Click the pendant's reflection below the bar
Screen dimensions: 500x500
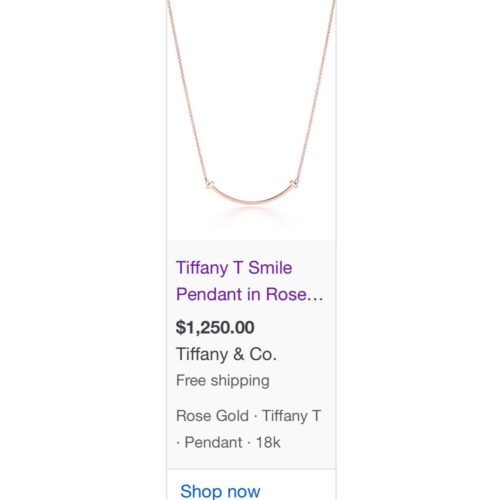tap(251, 215)
